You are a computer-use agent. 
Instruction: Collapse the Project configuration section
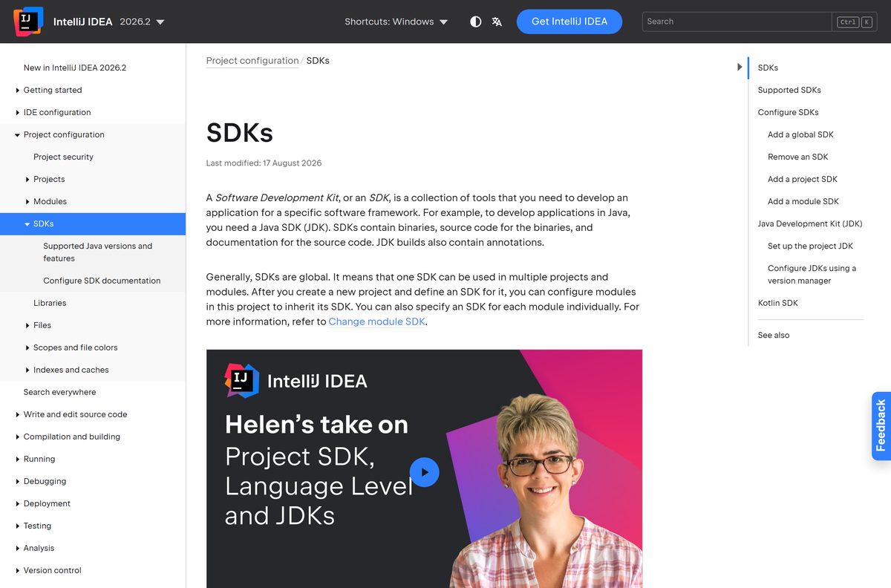pos(18,134)
